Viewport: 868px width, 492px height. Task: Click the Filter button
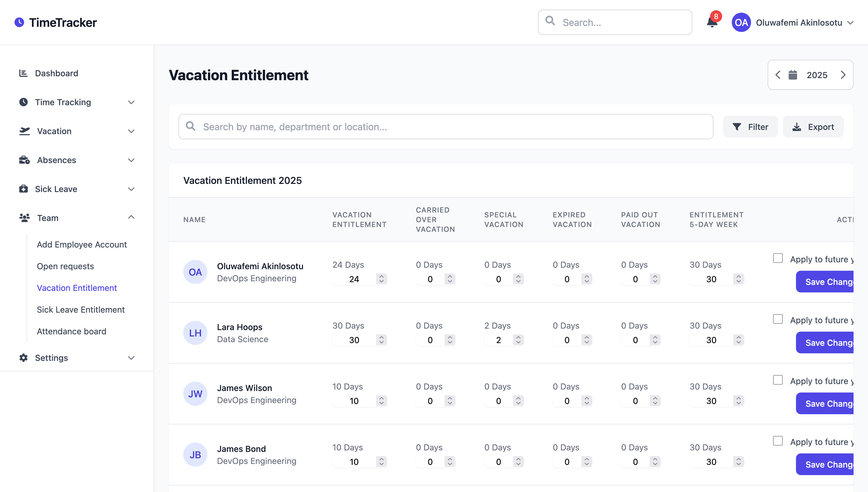[x=750, y=127]
